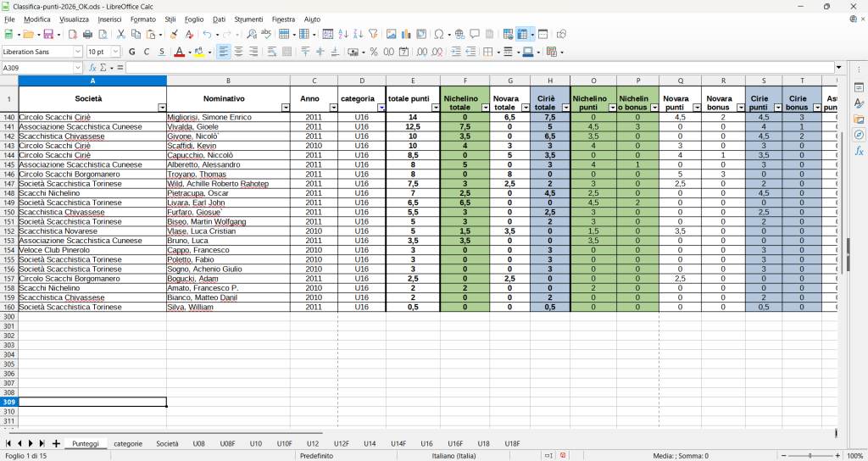Click the zoom slider in status bar

pos(810,456)
